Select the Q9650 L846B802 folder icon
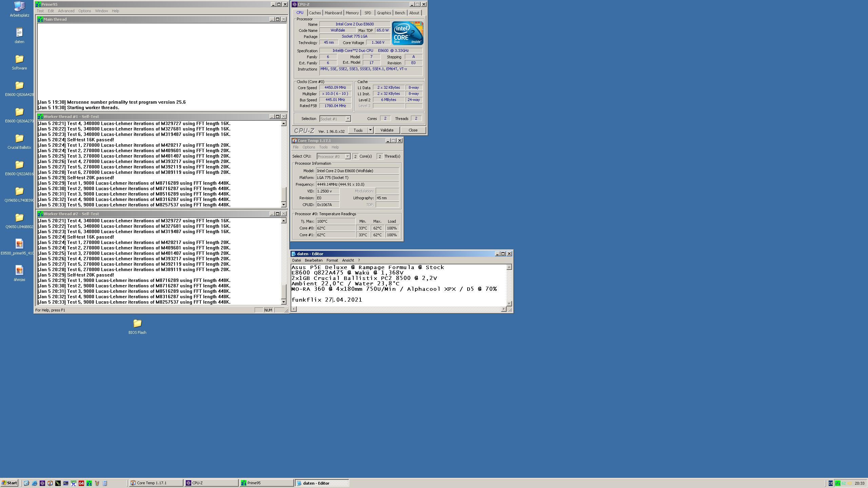The height and width of the screenshot is (488, 868). point(19,221)
